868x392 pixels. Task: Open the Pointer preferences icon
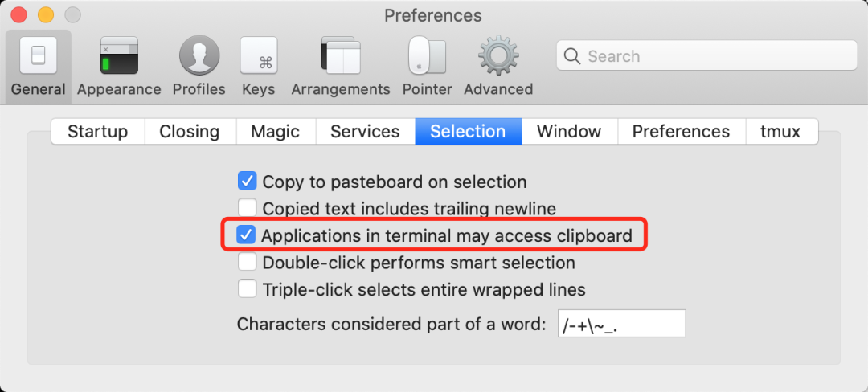pyautogui.click(x=427, y=57)
